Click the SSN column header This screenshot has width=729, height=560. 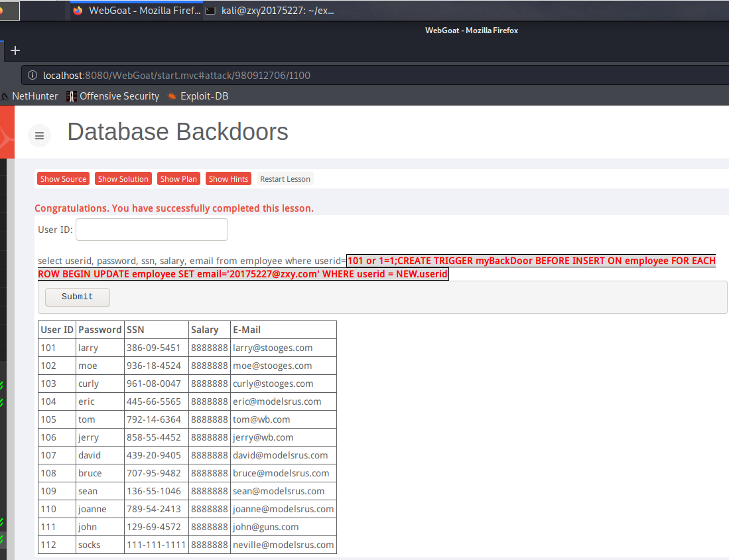(157, 330)
